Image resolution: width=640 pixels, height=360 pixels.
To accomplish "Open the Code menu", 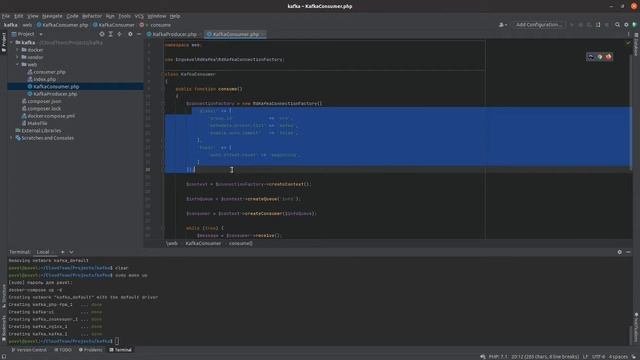I will (72, 16).
